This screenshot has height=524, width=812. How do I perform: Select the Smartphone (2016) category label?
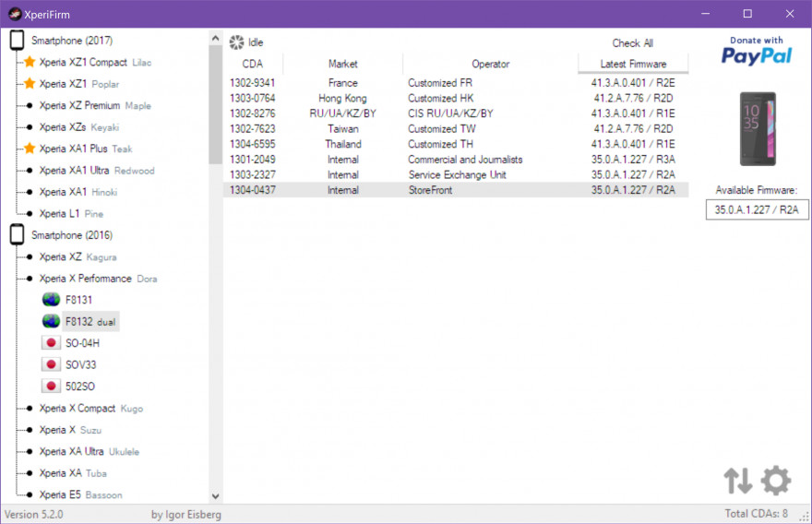click(71, 235)
